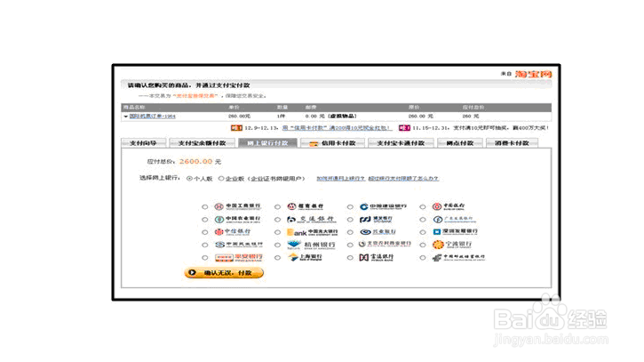The height and width of the screenshot is (362, 644).
Task: Select the 个人版 radio button
Action: [189, 179]
